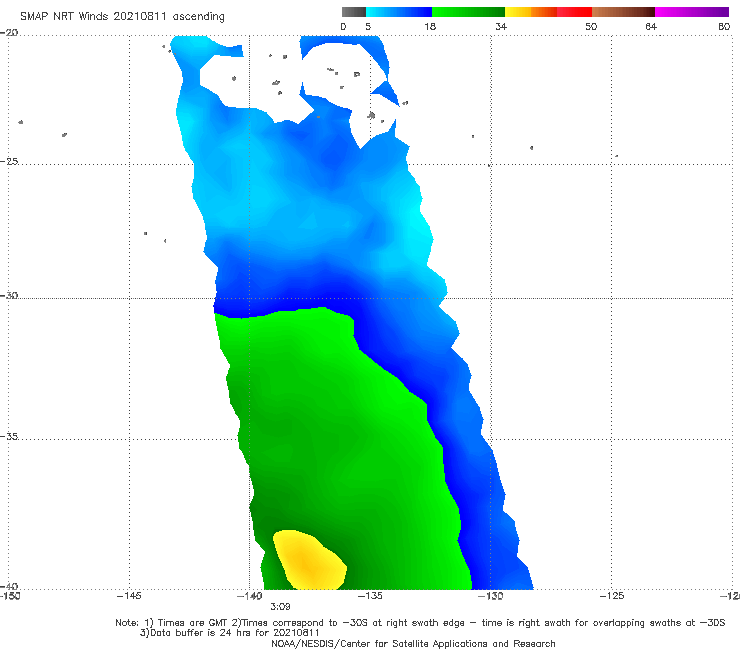Image resolution: width=740 pixels, height=650 pixels.
Task: Click the yellow high-wind patch on the map
Action: 309,562
